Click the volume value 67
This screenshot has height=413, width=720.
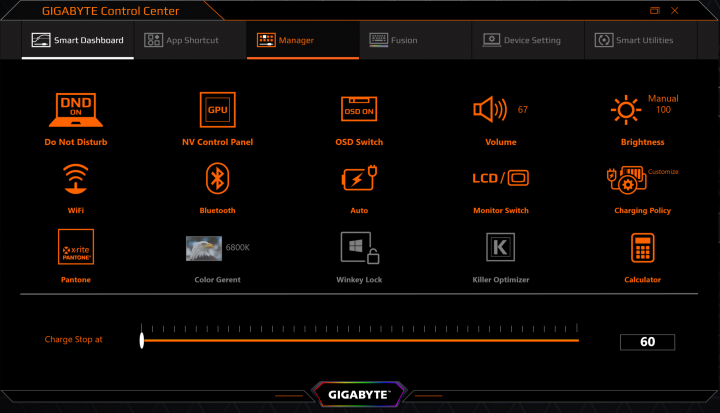523,109
